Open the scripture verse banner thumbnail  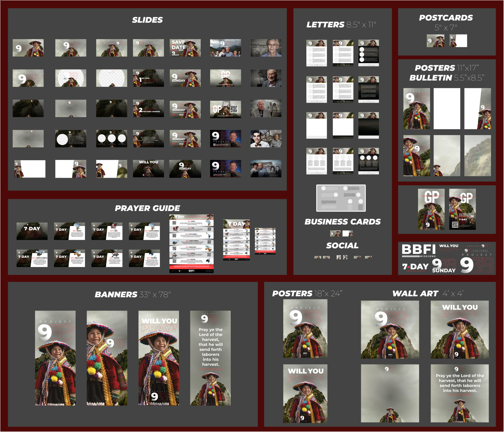[210, 358]
